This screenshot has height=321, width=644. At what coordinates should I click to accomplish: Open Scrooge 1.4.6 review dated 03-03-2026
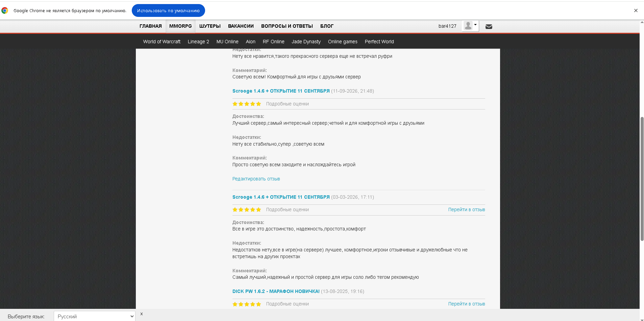point(281,197)
